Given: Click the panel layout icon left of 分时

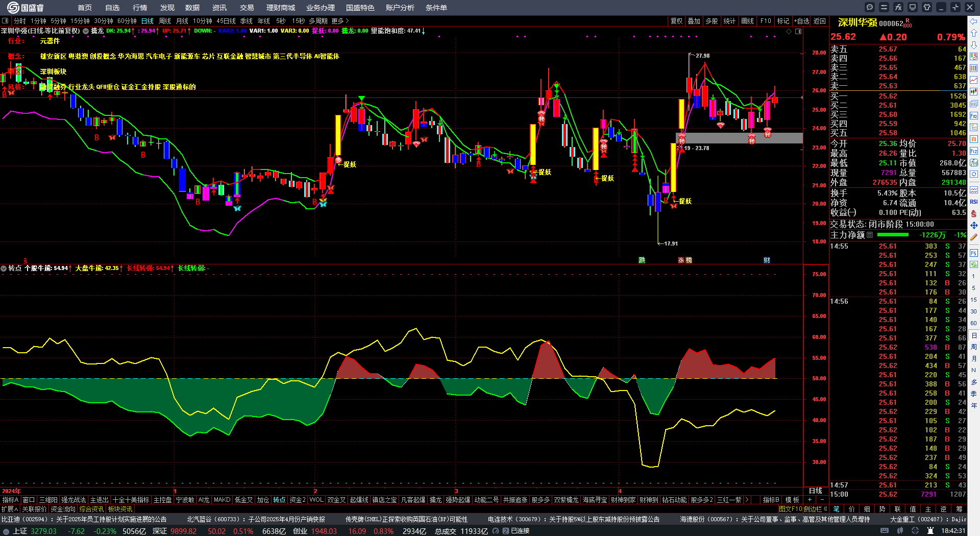Looking at the screenshot, I should [x=5, y=21].
